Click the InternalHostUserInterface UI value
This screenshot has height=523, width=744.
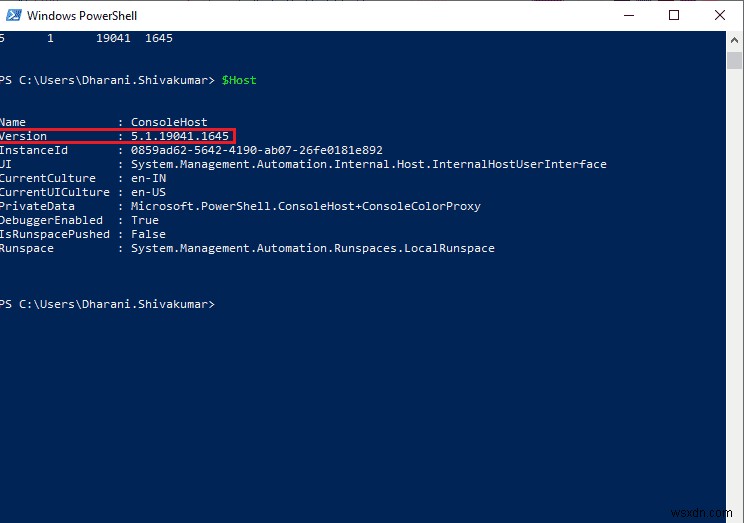tap(368, 164)
